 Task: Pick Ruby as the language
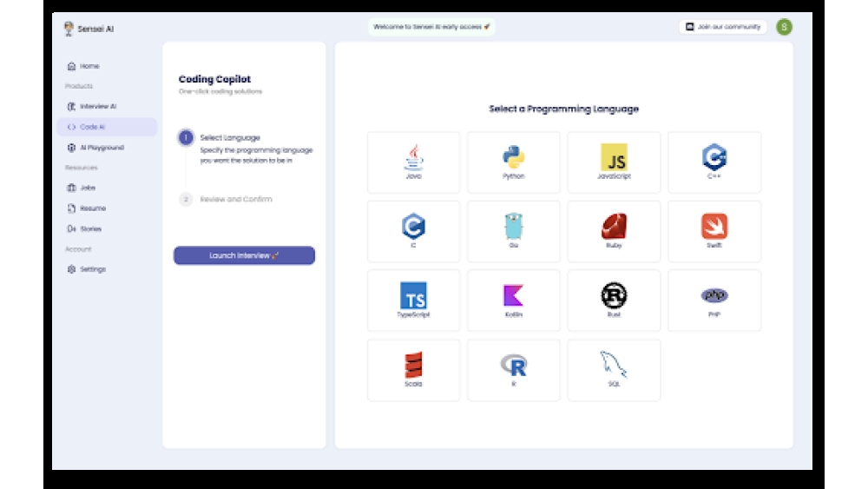(614, 232)
